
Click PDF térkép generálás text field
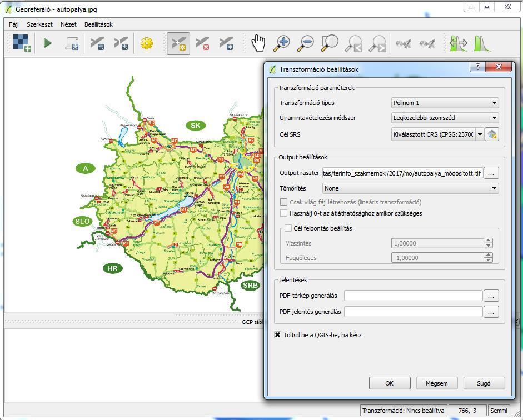414,296
